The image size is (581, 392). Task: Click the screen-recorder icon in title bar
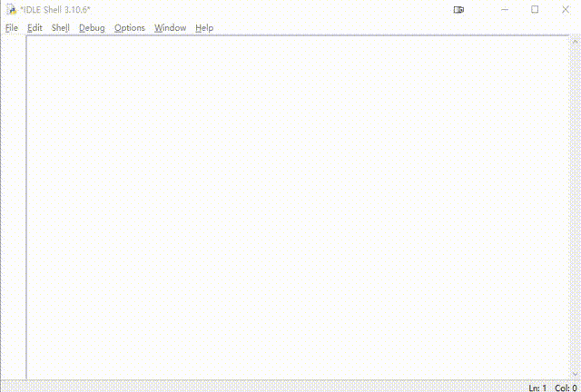pyautogui.click(x=458, y=10)
